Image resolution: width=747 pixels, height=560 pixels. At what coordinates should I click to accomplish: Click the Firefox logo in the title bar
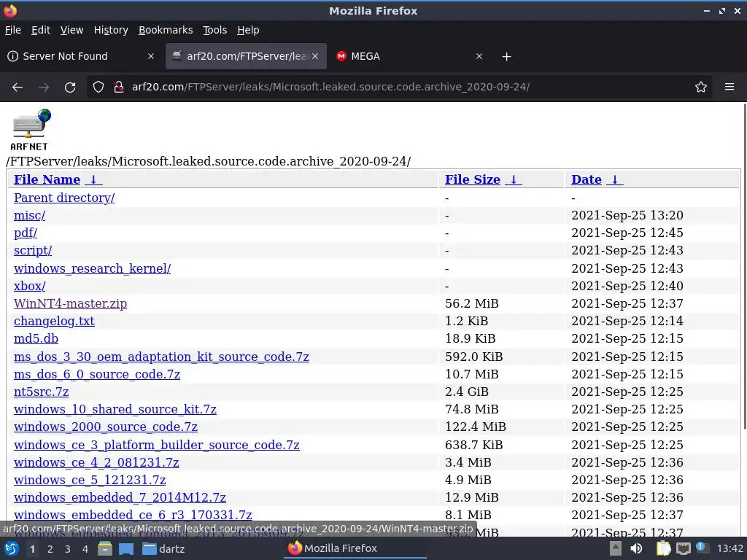coord(10,10)
